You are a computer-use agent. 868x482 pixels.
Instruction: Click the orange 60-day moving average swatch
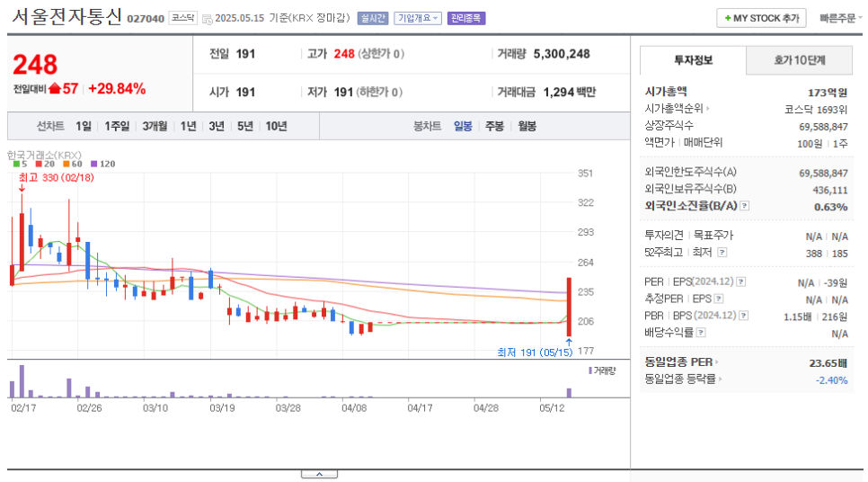point(66,164)
